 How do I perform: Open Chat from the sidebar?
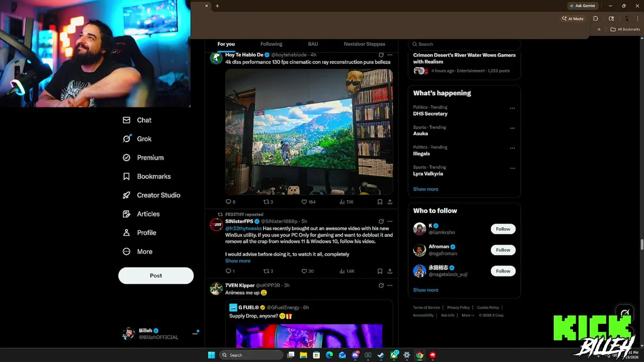137,120
